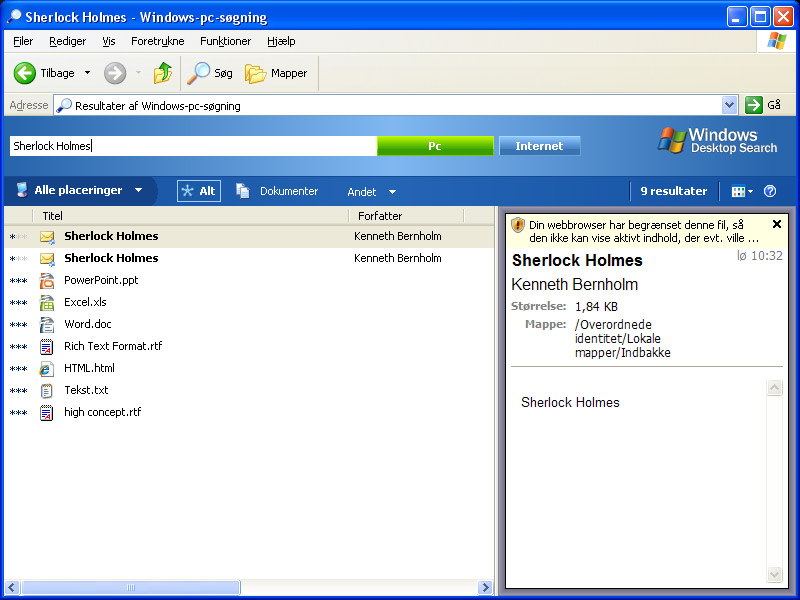Image resolution: width=800 pixels, height=600 pixels.
Task: Click the Windows flag logo by the menu bar
Action: tap(776, 41)
